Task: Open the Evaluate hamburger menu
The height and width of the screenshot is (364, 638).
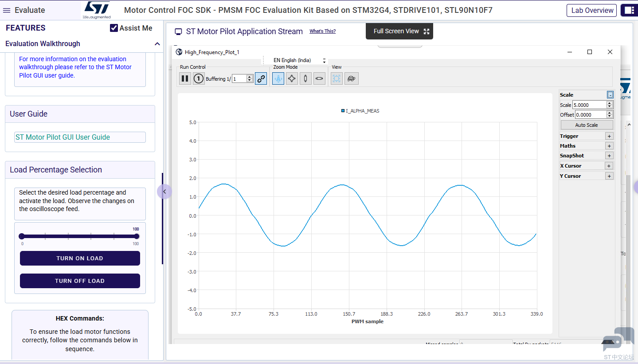Action: click(6, 10)
